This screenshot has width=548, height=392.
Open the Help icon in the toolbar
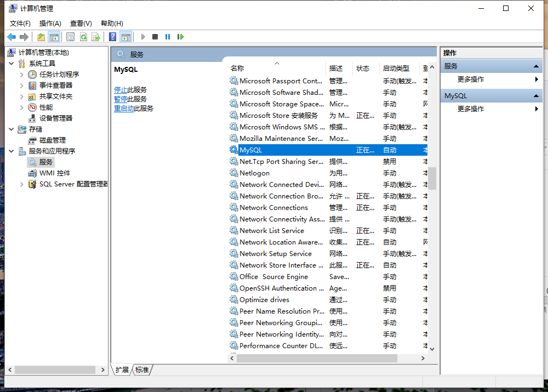(113, 37)
